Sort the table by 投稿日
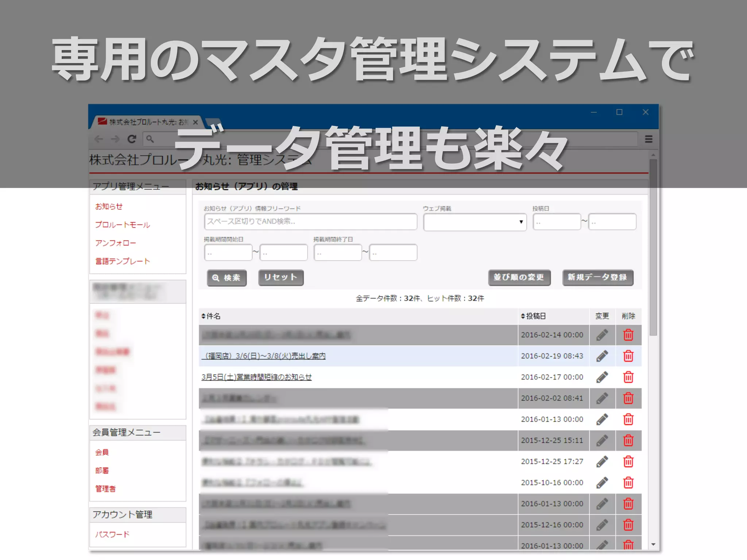The height and width of the screenshot is (560, 747). coord(533,316)
